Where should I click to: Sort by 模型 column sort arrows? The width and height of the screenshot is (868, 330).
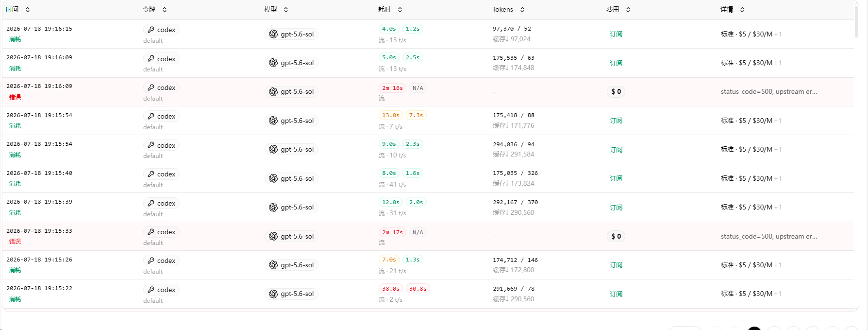click(x=286, y=10)
